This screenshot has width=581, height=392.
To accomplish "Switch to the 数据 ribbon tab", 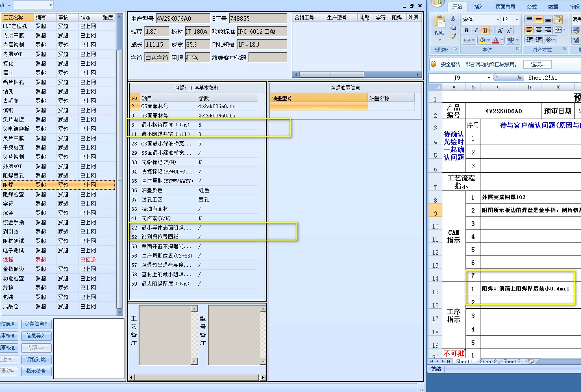I will (x=553, y=6).
